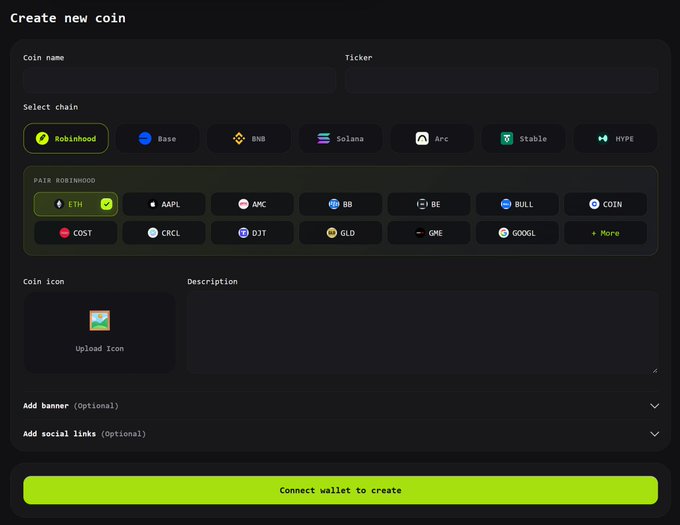Image resolution: width=680 pixels, height=525 pixels.
Task: Select the AAPL pair token
Action: (164, 204)
